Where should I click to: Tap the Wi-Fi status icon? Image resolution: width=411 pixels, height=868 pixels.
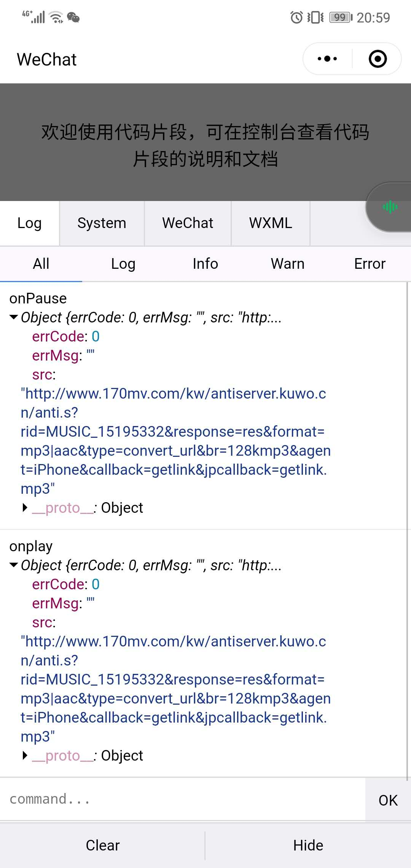tap(56, 17)
